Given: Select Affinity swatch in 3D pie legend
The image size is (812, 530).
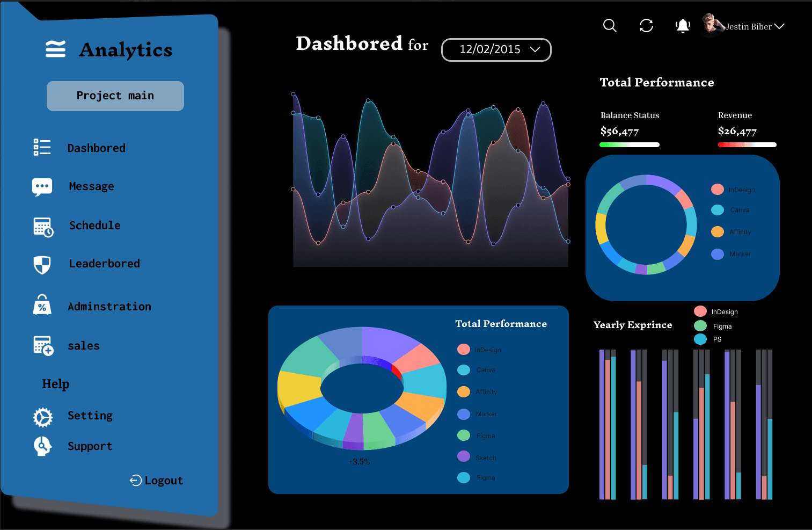Looking at the screenshot, I should (x=464, y=392).
